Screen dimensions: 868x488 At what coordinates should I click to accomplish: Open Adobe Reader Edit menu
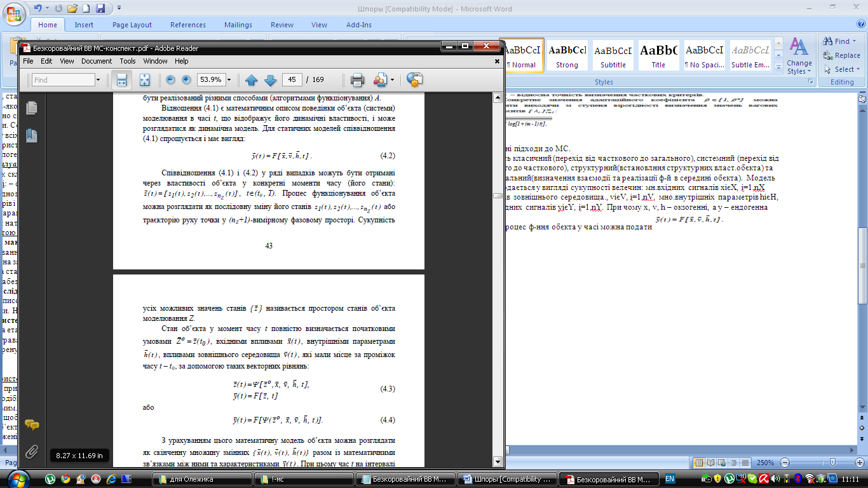pos(46,61)
